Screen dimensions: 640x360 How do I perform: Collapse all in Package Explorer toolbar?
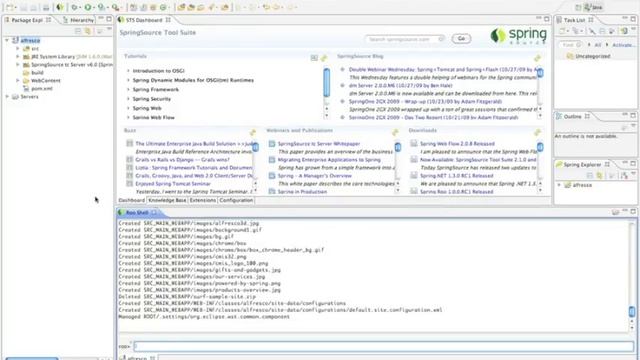tap(79, 31)
